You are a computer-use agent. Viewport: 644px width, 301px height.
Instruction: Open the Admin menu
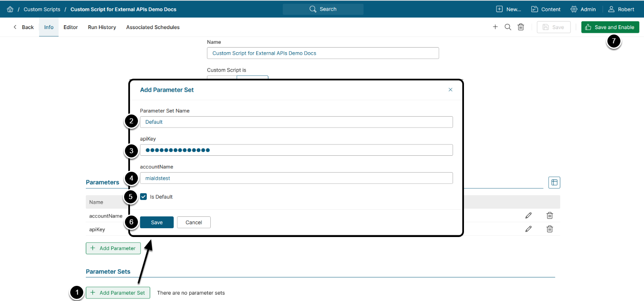tap(583, 9)
